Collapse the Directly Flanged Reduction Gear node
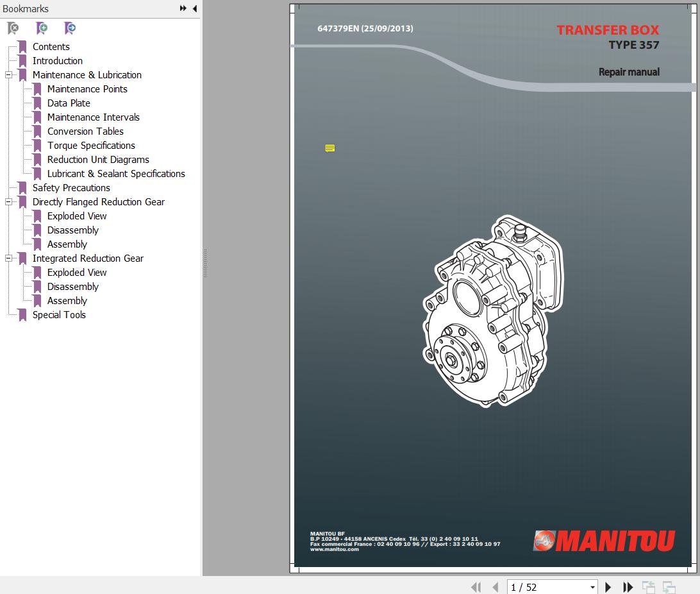This screenshot has height=594, width=700. tap(8, 202)
